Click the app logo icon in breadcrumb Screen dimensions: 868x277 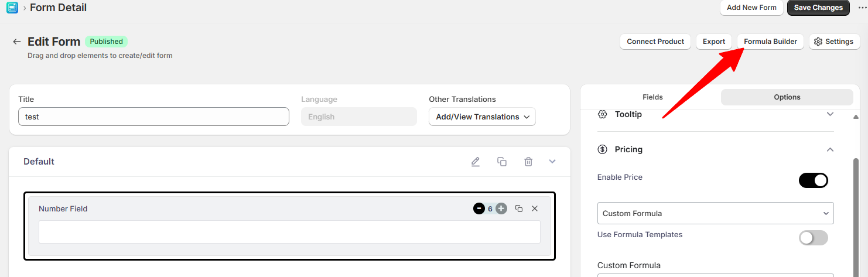tap(12, 8)
